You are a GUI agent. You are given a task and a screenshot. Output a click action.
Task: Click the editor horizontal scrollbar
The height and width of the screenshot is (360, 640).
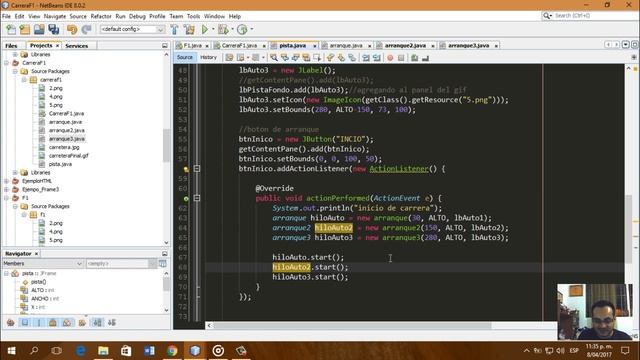coord(352,325)
